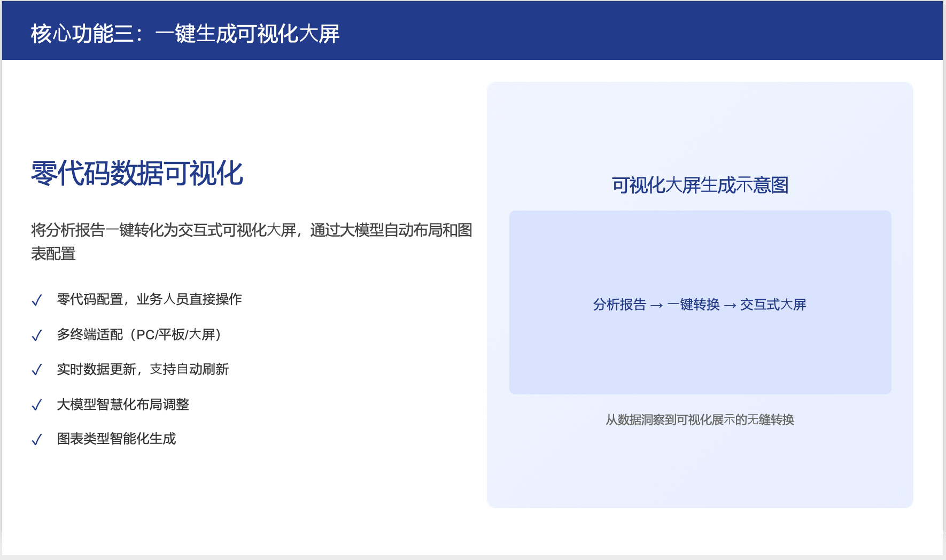Expand the 可视化大屏生成示意图 panel
Viewport: 946px width, 560px height.
click(700, 186)
